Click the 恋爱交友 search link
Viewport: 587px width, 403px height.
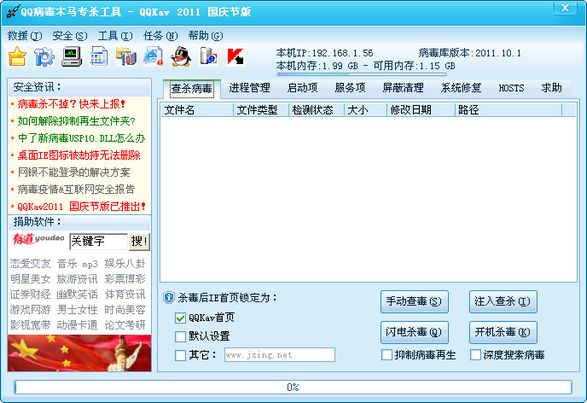tap(30, 264)
